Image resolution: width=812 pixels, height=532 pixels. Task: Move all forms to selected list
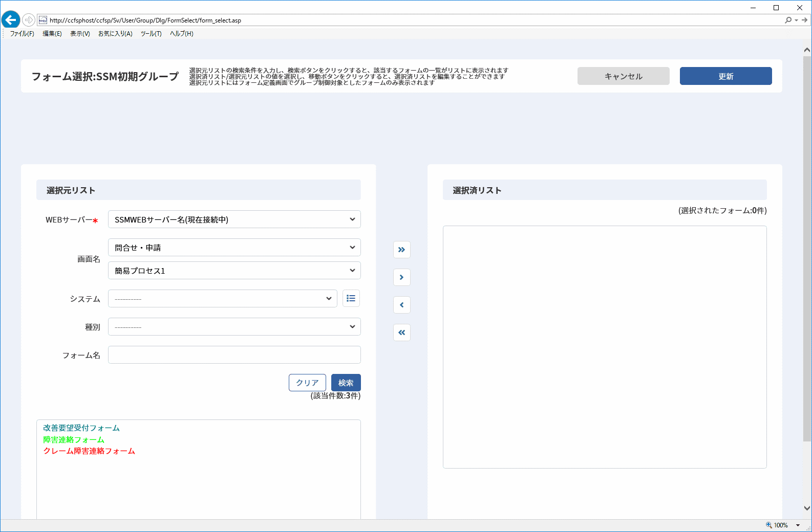tap(402, 250)
